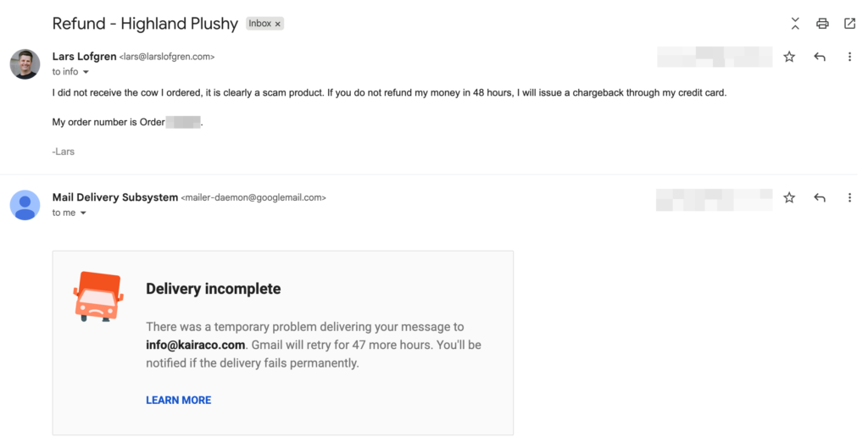The height and width of the screenshot is (448, 868).
Task: Click Lars Lofgren's profile photo
Action: pos(25,64)
